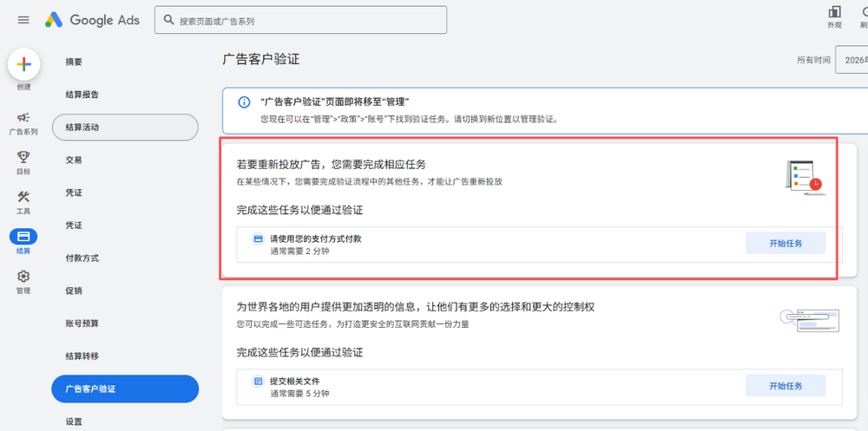
Task: Click heading 若要重新投放广告，您需要完成相应任务
Action: [x=331, y=165]
